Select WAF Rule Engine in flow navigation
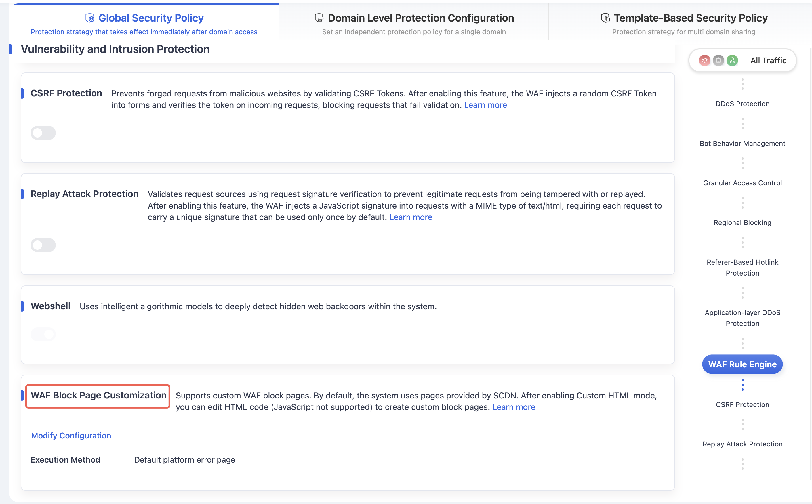Viewport: 812px width, 504px height. click(x=742, y=364)
